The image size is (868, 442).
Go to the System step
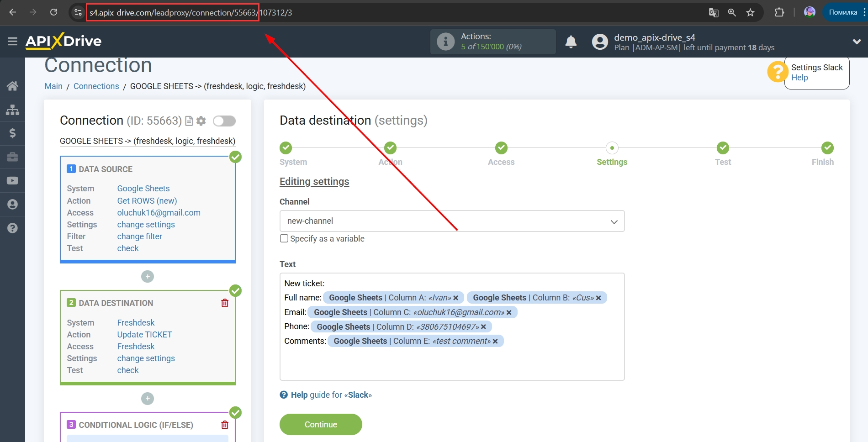[x=286, y=148]
